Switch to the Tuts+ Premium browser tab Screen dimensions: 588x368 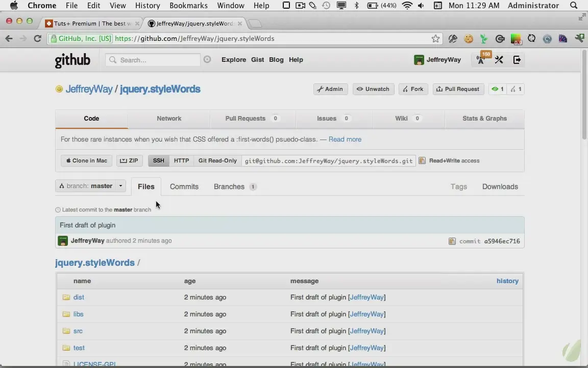[x=92, y=24]
